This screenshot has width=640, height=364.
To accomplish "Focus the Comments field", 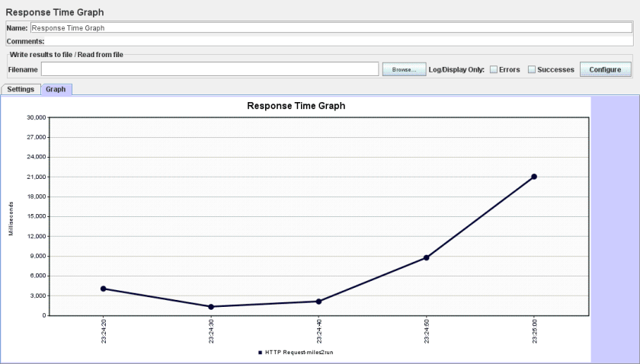I will 335,41.
